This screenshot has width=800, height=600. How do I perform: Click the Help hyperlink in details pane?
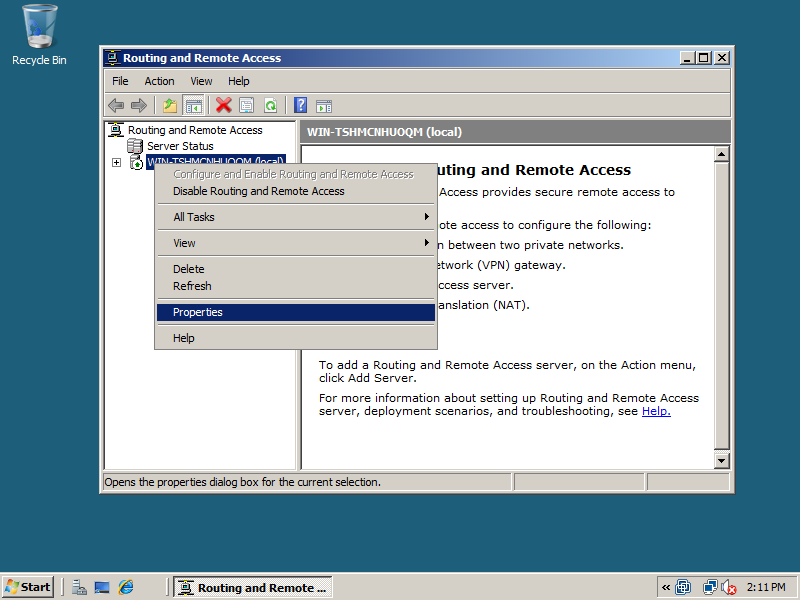tap(656, 411)
